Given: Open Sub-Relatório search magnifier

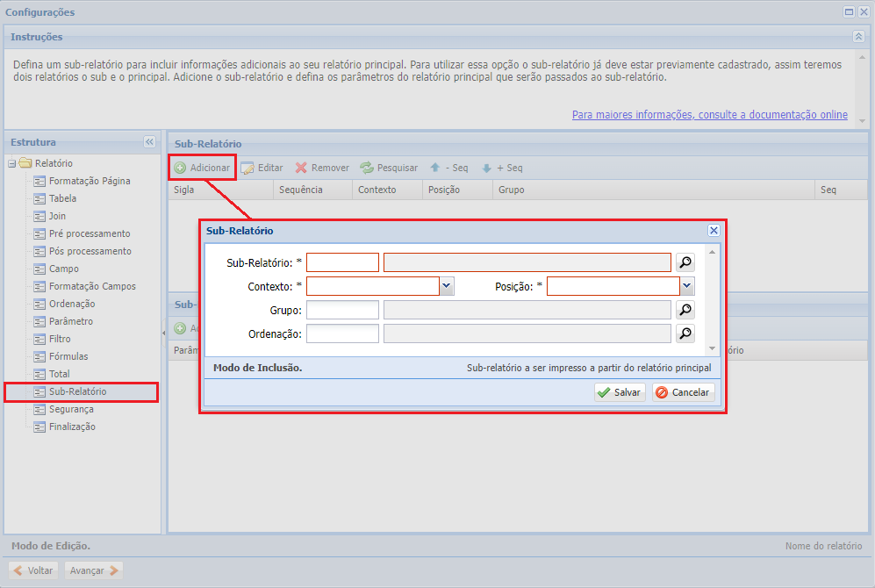Looking at the screenshot, I should [685, 262].
